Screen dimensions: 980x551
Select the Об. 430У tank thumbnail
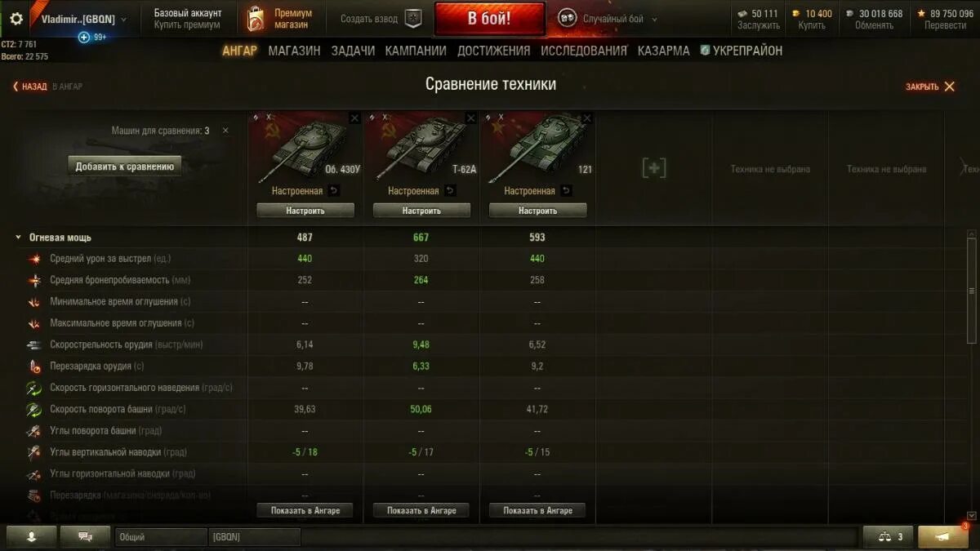coord(305,149)
